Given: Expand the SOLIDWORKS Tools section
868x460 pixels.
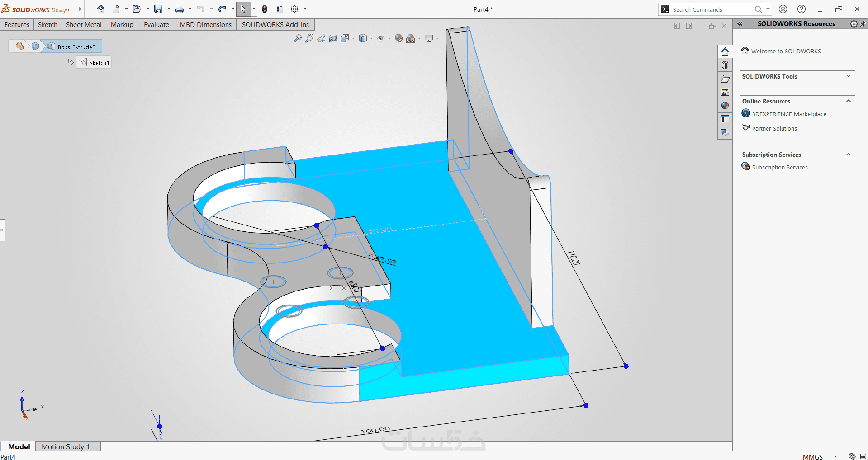Looking at the screenshot, I should point(849,76).
